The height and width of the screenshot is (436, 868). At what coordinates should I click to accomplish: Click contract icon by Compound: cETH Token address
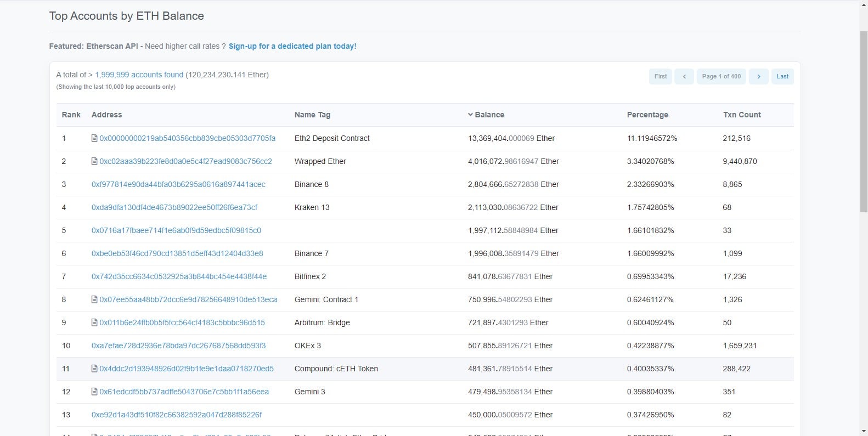click(x=94, y=369)
